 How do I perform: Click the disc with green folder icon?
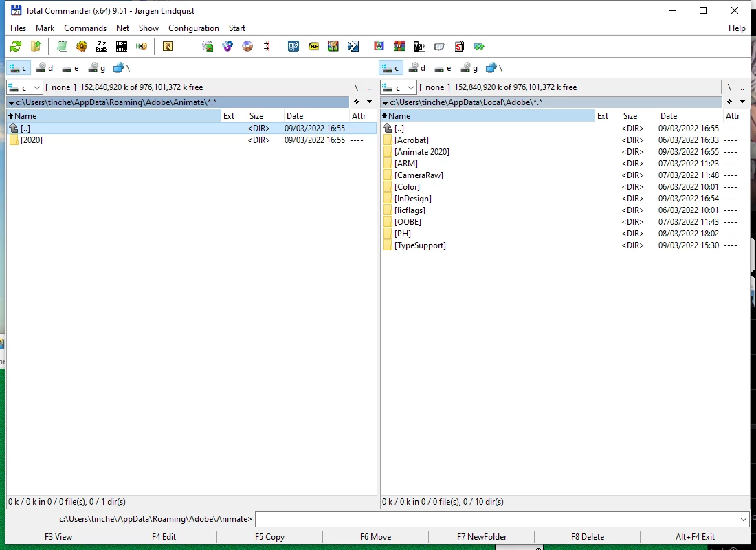click(208, 46)
